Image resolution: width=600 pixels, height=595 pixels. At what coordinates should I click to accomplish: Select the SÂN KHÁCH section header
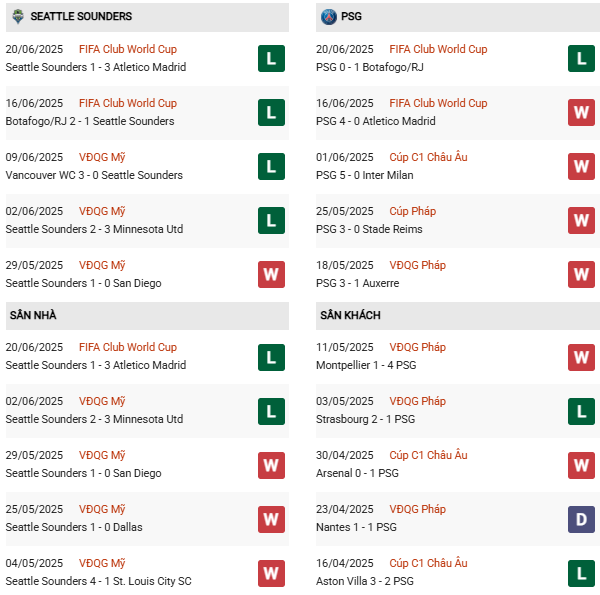tap(350, 315)
